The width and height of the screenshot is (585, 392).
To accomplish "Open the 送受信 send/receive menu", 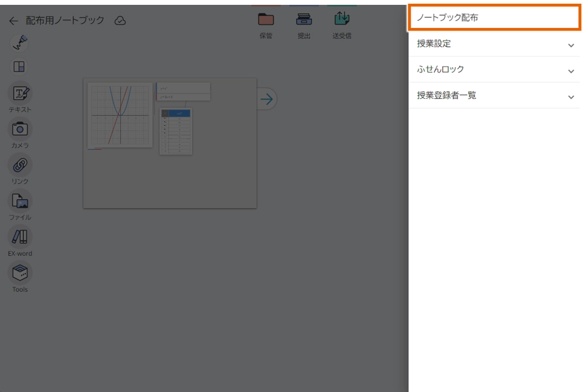I will tap(341, 20).
